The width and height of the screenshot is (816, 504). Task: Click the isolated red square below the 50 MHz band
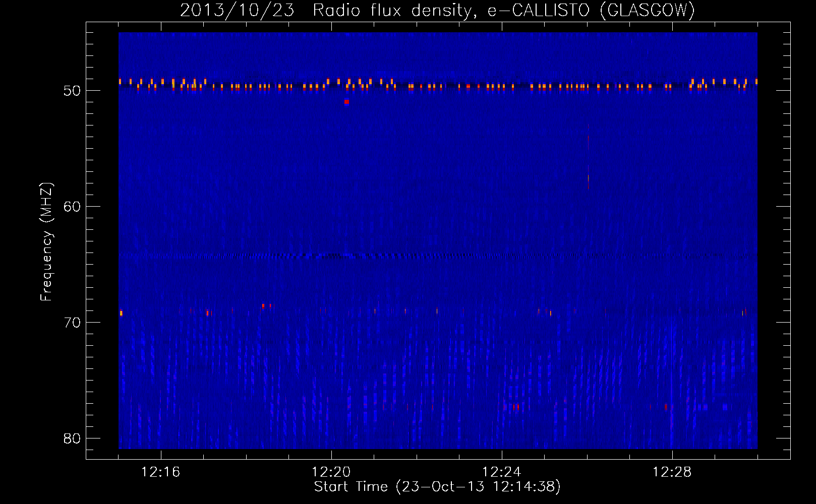coord(346,102)
